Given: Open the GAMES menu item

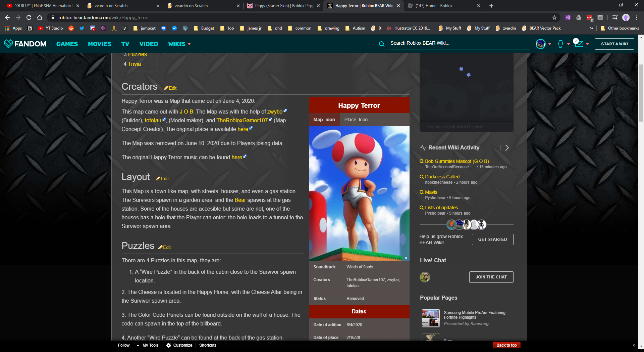Looking at the screenshot, I should point(67,44).
